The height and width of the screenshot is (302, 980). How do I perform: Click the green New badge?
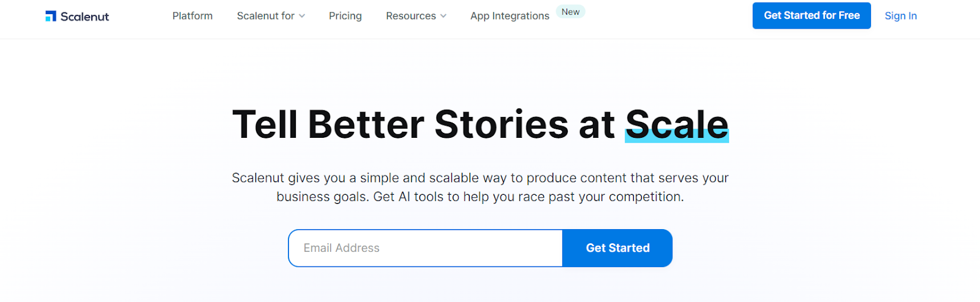pyautogui.click(x=570, y=12)
